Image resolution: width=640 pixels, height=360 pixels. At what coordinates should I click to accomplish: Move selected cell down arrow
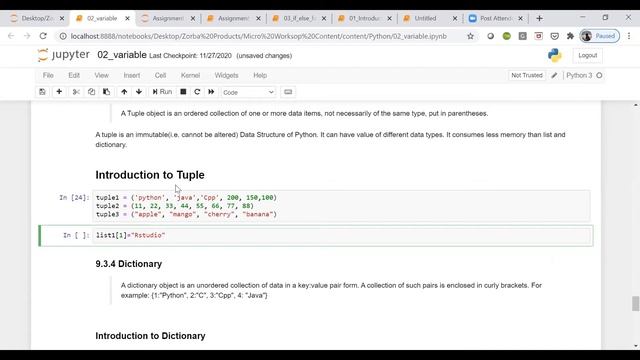tap(139, 92)
